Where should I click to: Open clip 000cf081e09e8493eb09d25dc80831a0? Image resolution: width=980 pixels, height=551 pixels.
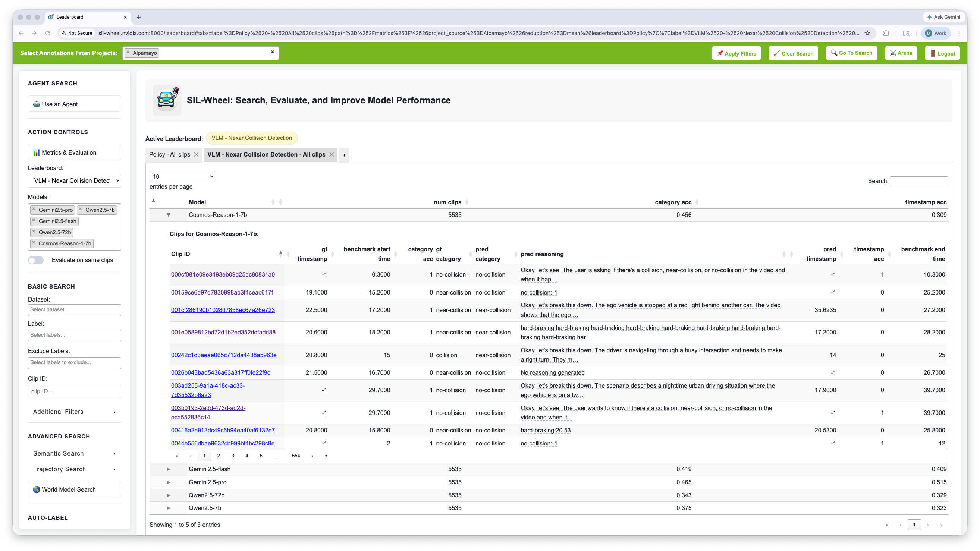[223, 274]
